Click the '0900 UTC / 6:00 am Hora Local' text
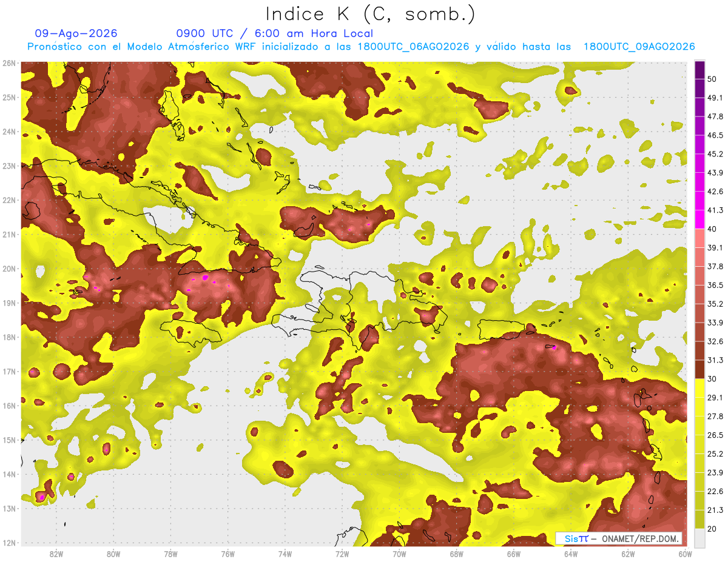Image resolution: width=728 pixels, height=562 pixels. coord(274,33)
